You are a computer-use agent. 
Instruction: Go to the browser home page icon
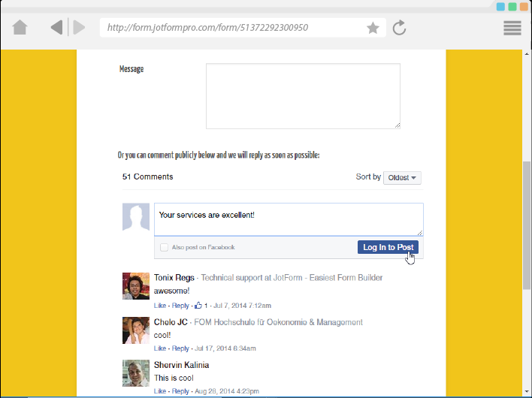tap(20, 27)
